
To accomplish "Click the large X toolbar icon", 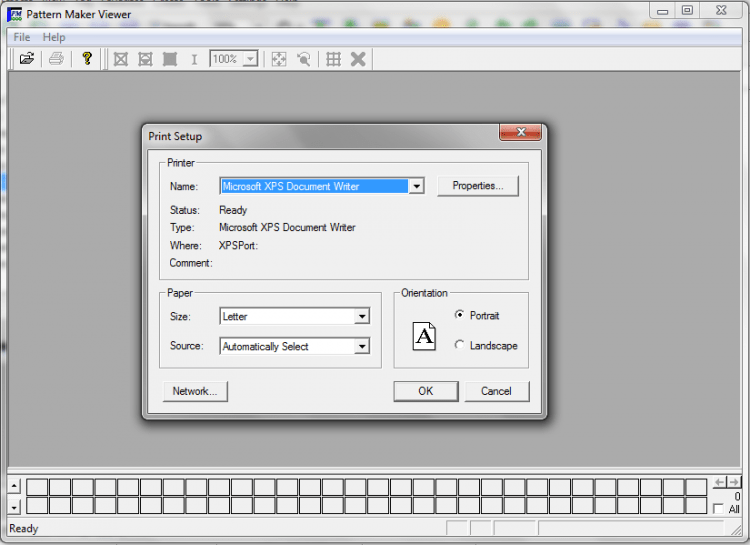I will pyautogui.click(x=357, y=59).
